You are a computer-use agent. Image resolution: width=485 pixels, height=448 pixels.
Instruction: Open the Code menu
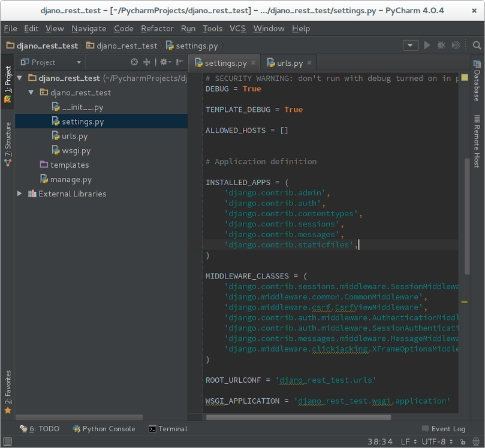[123, 28]
